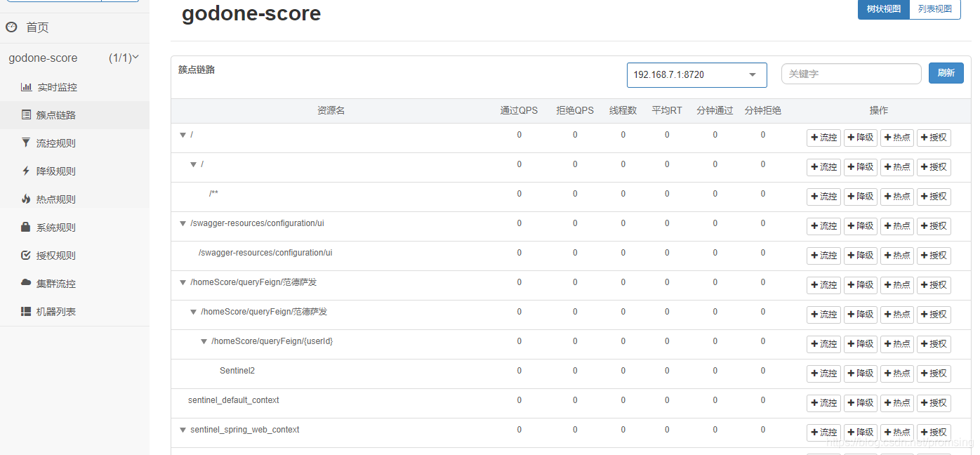Image resolution: width=980 pixels, height=455 pixels.
Task: Collapse nested /homeScore/queryFeign/范德萨发 row
Action: point(194,312)
